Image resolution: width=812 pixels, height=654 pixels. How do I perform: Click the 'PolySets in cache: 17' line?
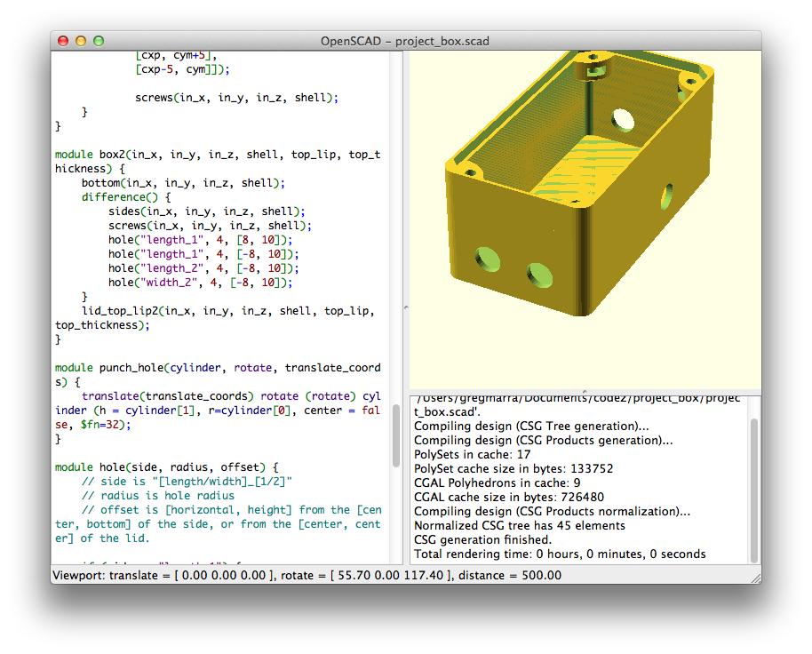471,454
